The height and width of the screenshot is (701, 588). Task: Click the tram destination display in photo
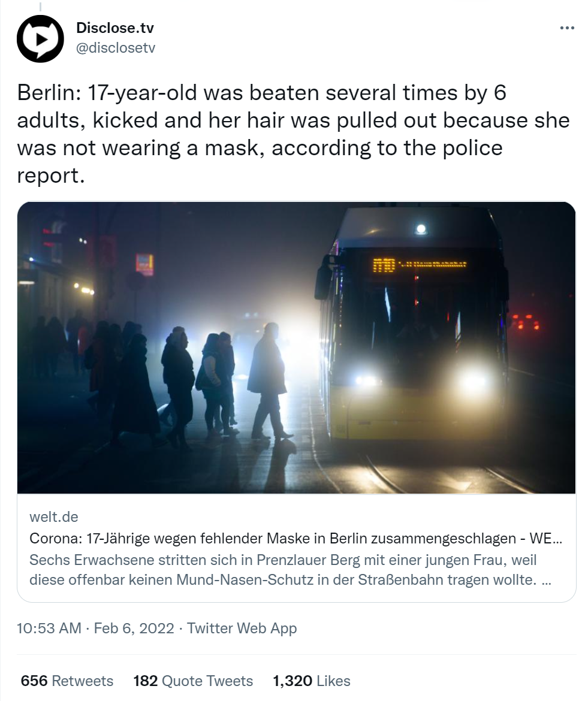click(420, 265)
